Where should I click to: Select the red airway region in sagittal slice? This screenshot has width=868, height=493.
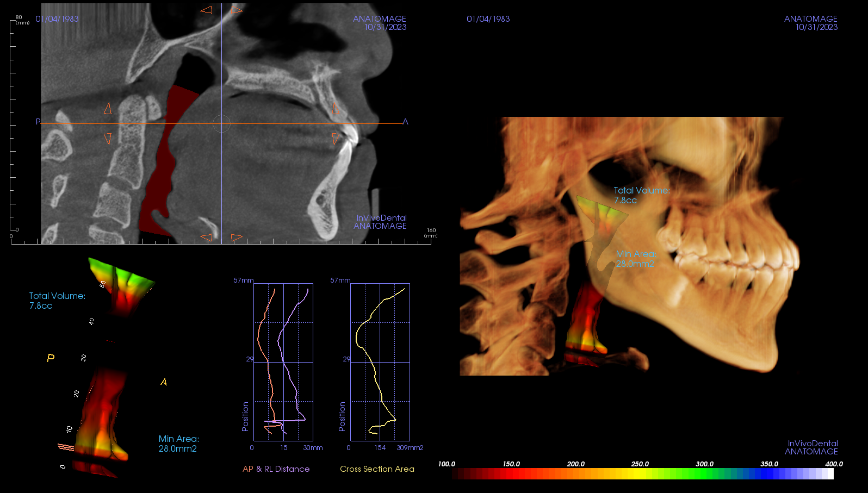click(163, 163)
